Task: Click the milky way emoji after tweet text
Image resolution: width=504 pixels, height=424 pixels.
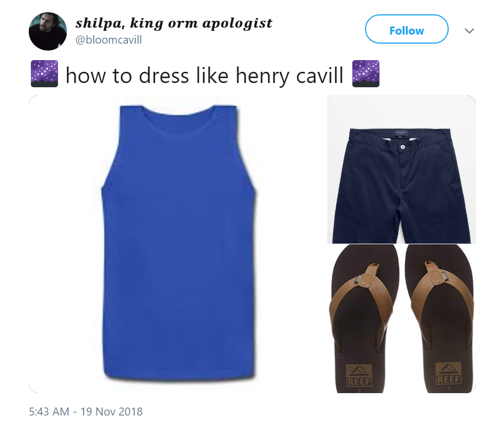Action: pyautogui.click(x=366, y=73)
